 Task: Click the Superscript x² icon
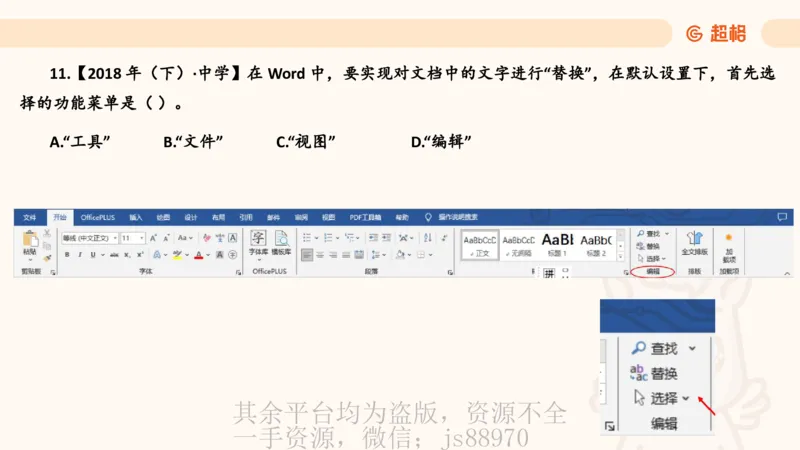140,255
